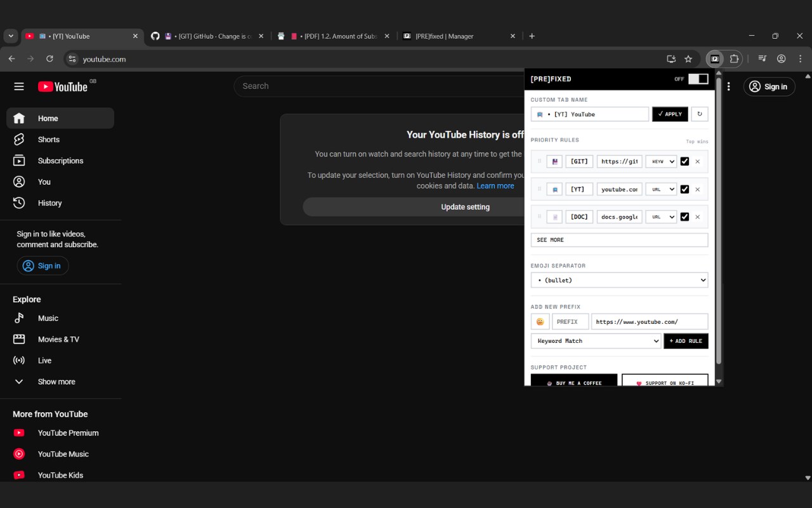Delete the [YT] priority rule
812x508 pixels.
pos(698,189)
